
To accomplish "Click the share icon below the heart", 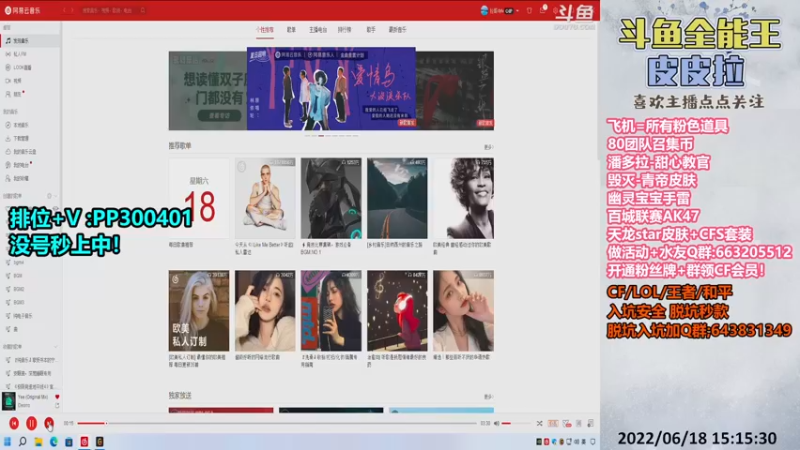I will [x=57, y=406].
